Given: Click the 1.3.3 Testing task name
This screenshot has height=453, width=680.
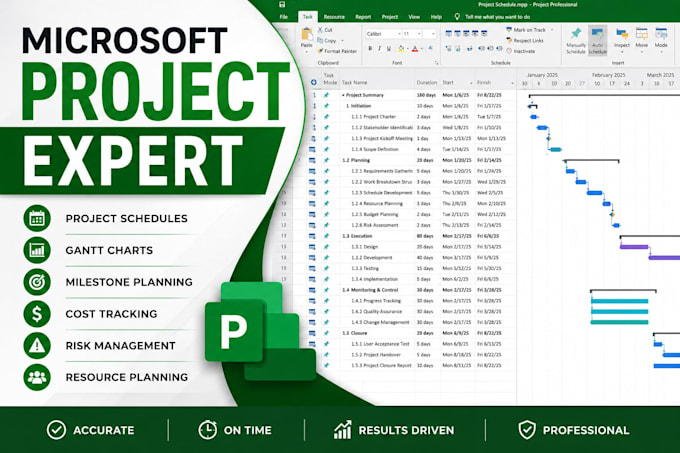Looking at the screenshot, I should pos(365,268).
